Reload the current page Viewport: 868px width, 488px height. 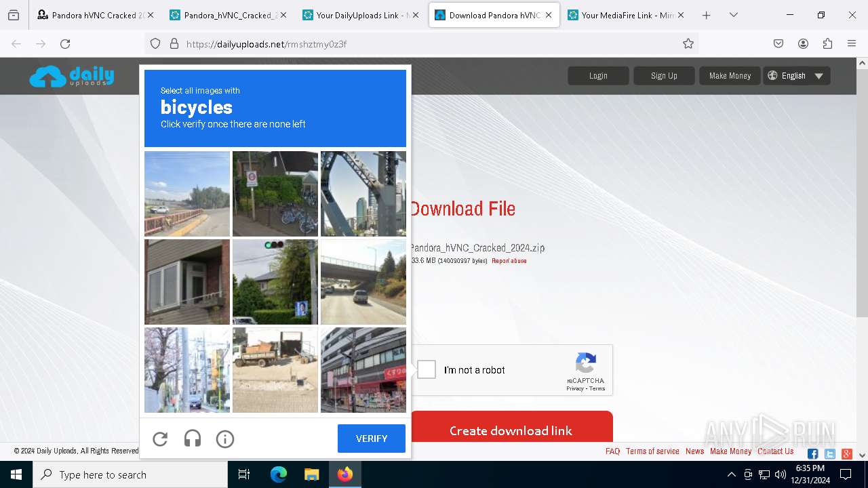[65, 43]
